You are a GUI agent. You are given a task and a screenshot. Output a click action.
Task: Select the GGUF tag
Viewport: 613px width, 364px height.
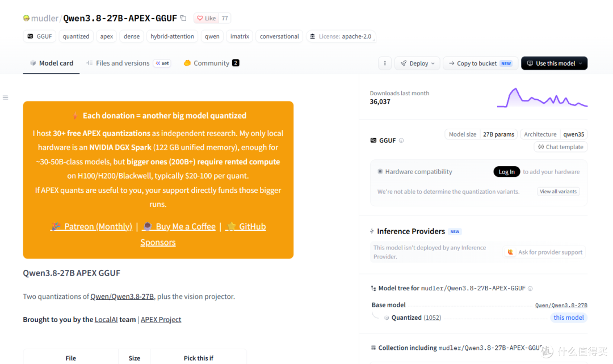pyautogui.click(x=40, y=36)
